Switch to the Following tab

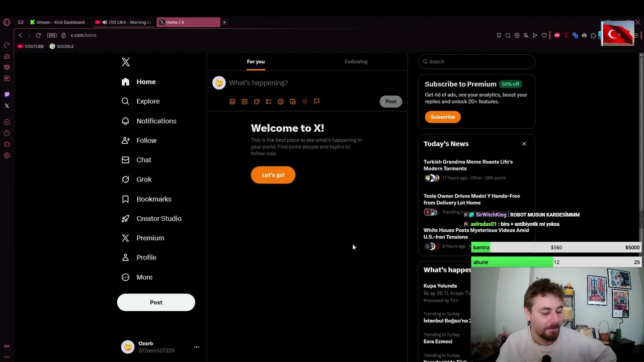[356, 61]
